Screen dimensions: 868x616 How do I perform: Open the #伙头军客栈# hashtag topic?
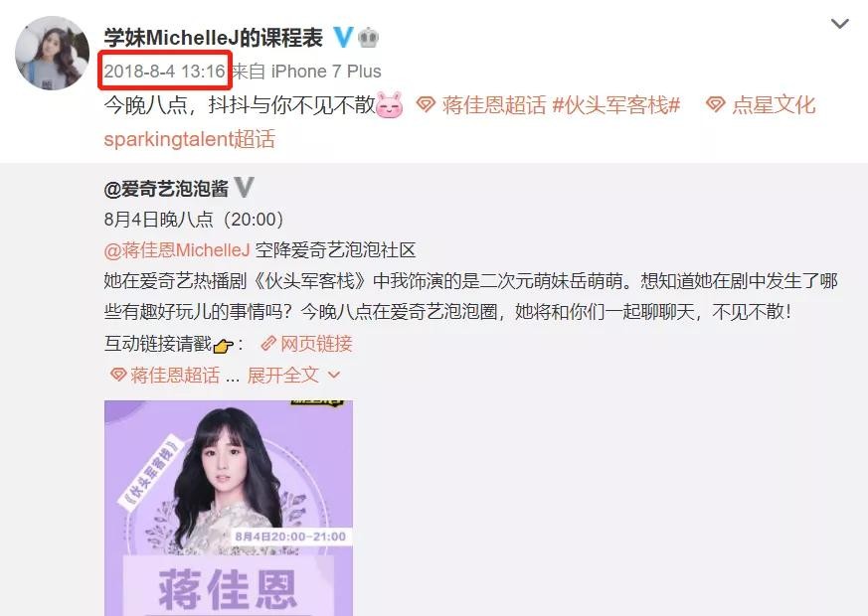pyautogui.click(x=616, y=104)
